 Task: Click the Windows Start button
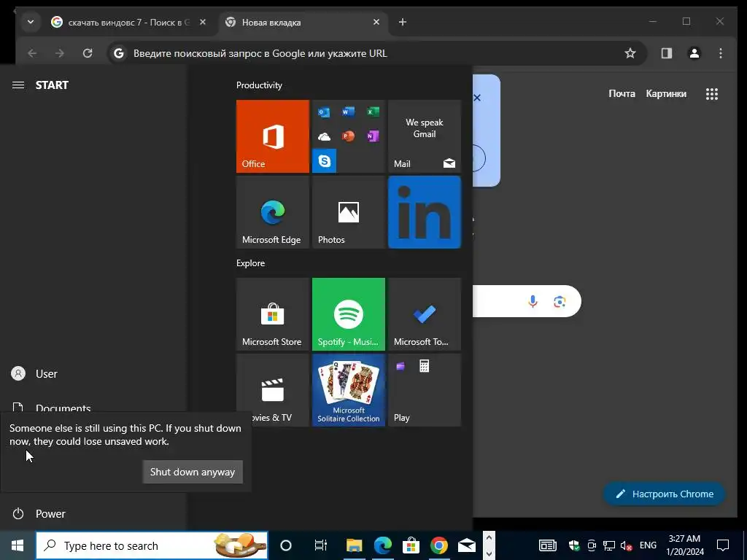[x=18, y=545]
